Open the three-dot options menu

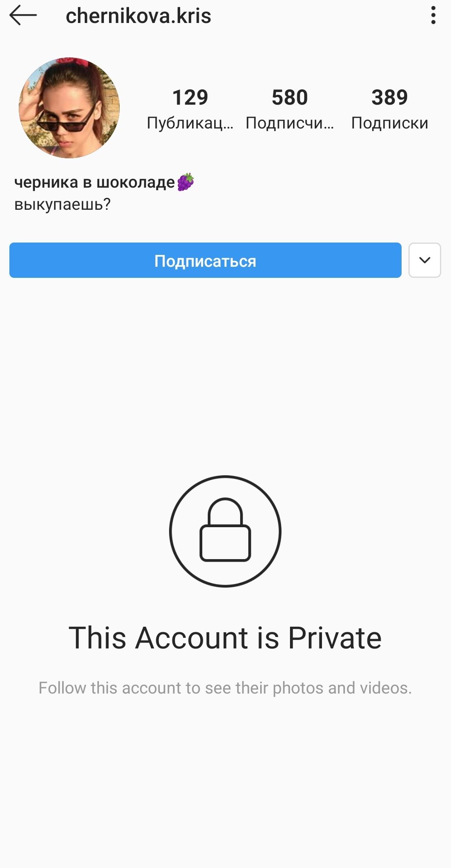[433, 15]
